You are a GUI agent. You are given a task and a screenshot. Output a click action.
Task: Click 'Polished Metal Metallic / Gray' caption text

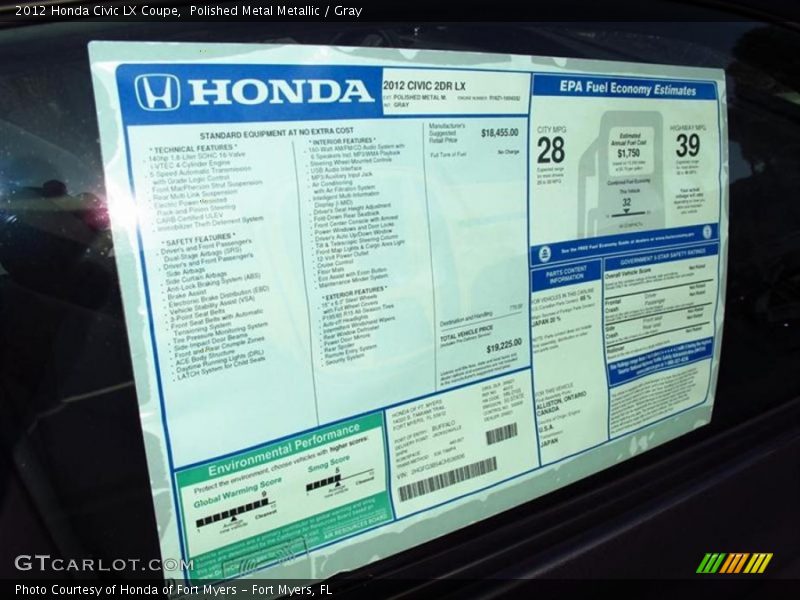pyautogui.click(x=276, y=11)
